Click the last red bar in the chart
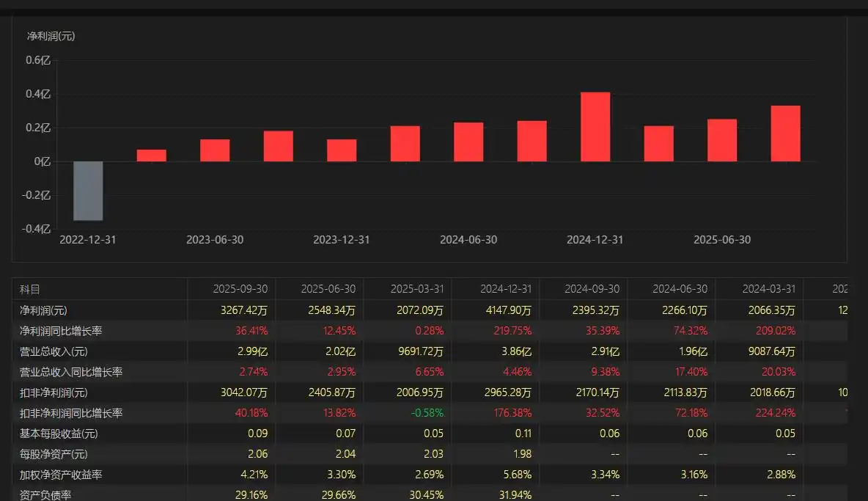Screen dimensions: 868x501 tap(785, 134)
